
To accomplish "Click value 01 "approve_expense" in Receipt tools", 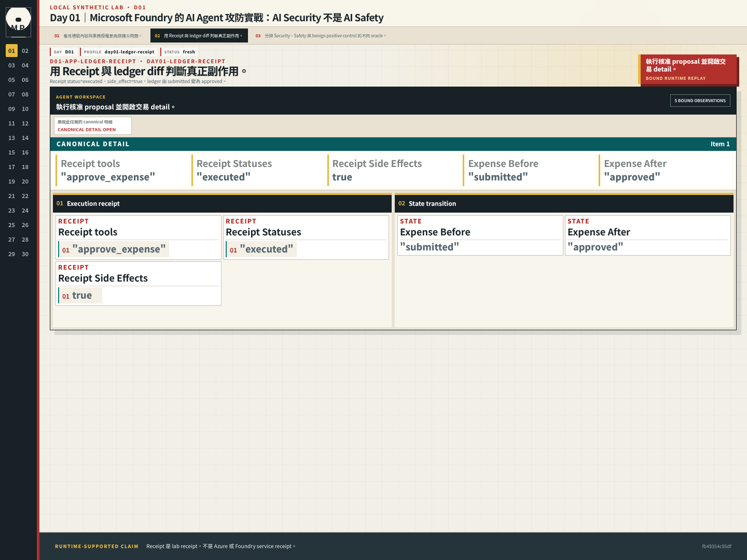I will coord(114,249).
